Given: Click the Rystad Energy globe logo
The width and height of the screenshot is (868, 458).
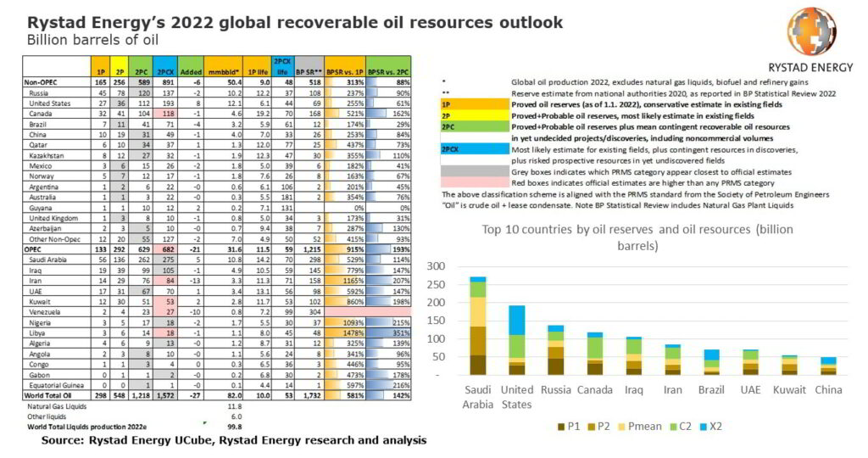Looking at the screenshot, I should pos(811,32).
